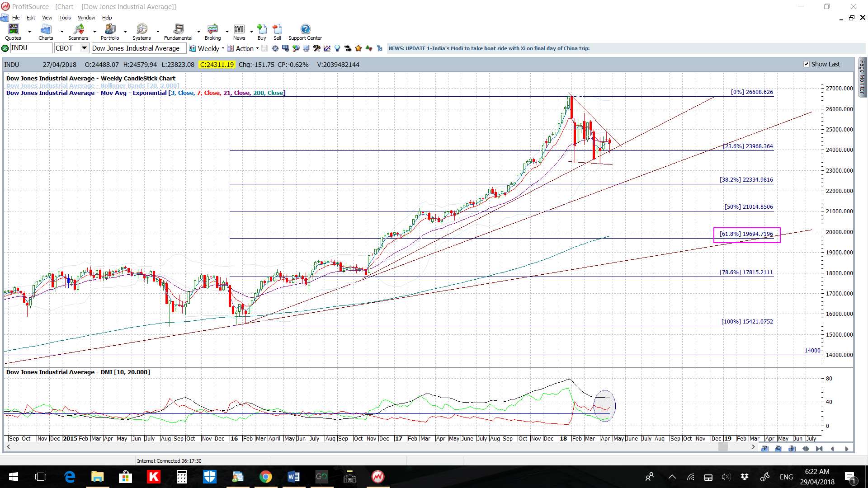Image resolution: width=868 pixels, height=488 pixels.
Task: Toggle the Show Last checkbox
Action: [x=806, y=64]
